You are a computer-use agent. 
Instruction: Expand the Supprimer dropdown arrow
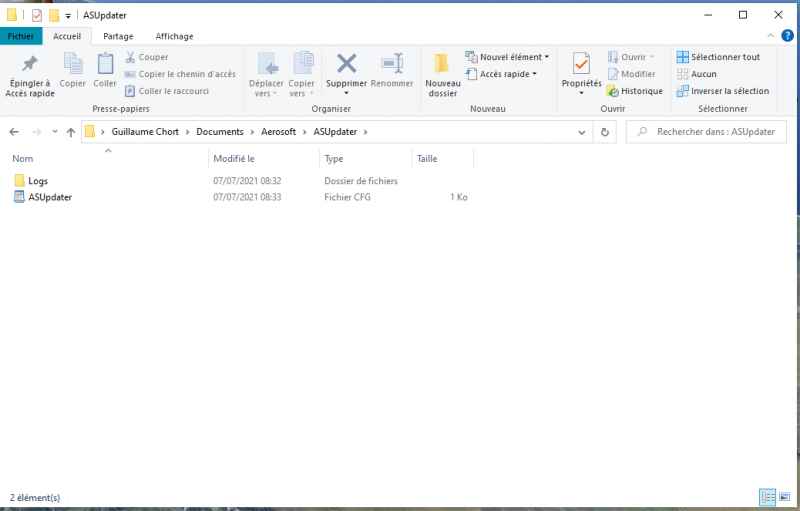(x=346, y=93)
